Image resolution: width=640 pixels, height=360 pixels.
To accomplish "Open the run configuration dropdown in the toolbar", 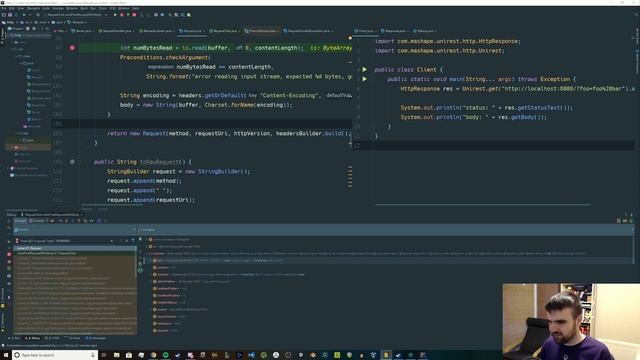I will [x=76, y=15].
